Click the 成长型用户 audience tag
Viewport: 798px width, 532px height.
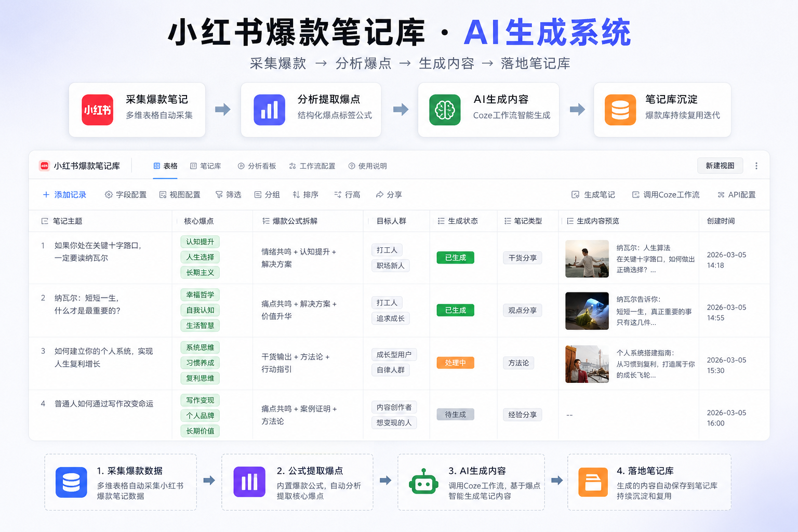394,354
